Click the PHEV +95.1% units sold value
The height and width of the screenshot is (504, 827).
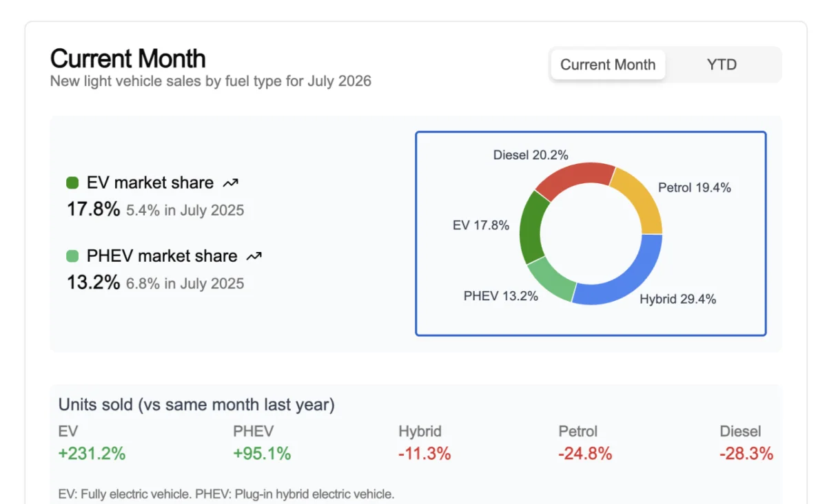click(x=262, y=454)
